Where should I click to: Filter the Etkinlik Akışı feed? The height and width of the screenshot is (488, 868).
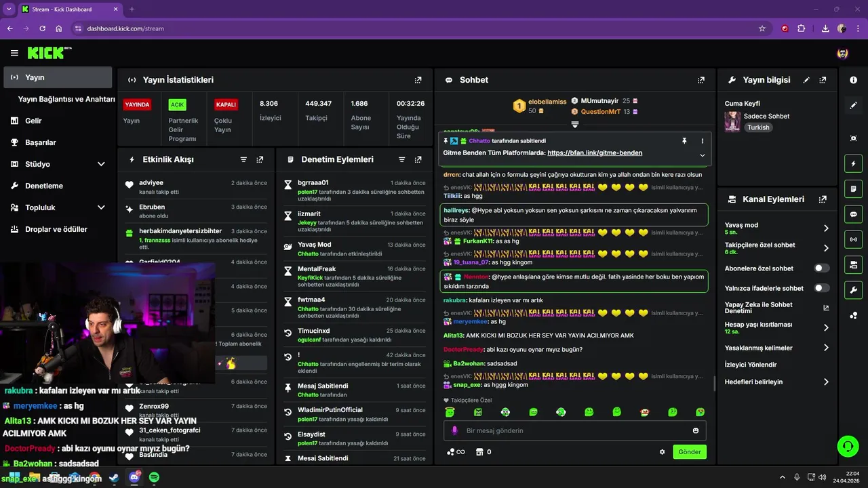point(243,160)
